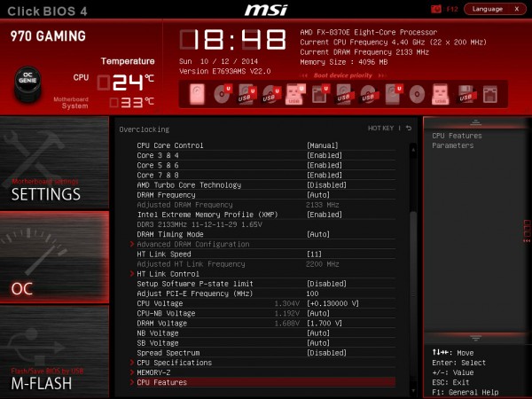Click the HOT KEY link
532x399 pixels.
380,129
